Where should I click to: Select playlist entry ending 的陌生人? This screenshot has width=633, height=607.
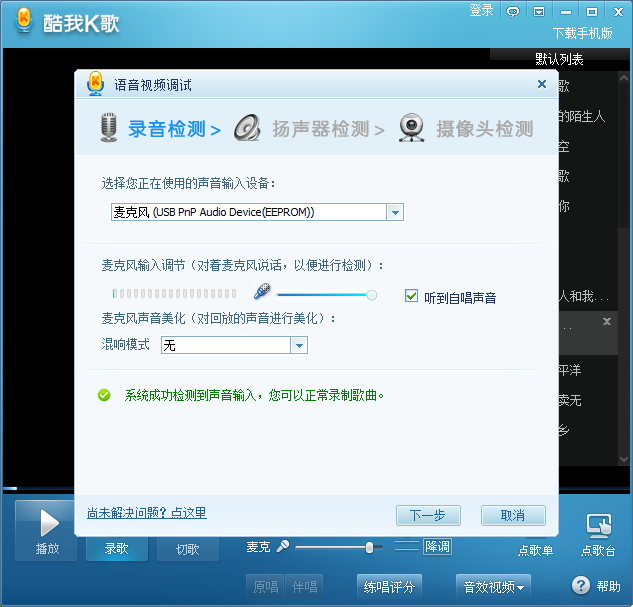tap(582, 116)
